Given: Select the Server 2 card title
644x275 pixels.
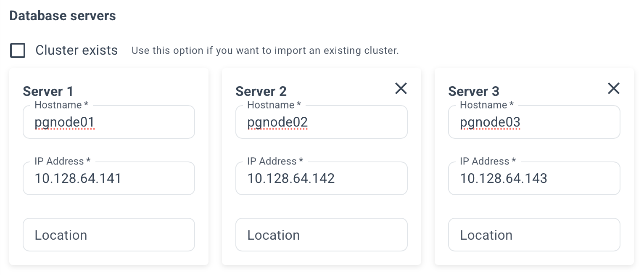Looking at the screenshot, I should click(261, 91).
